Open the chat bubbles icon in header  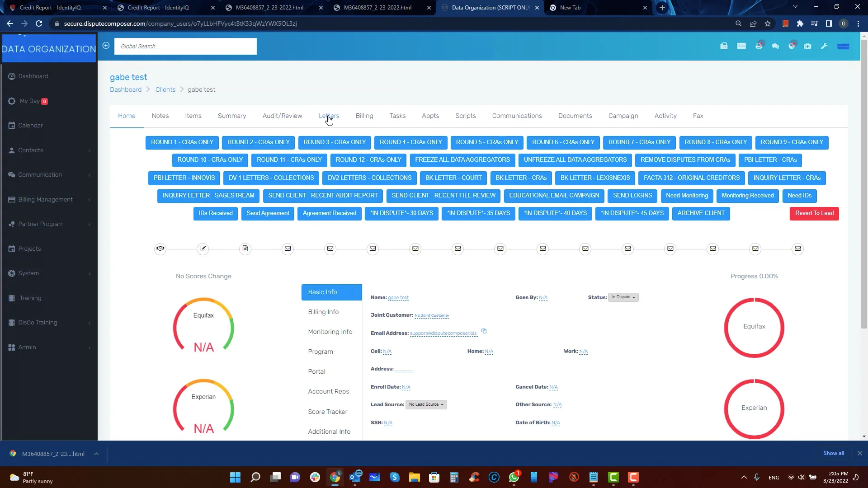(x=775, y=46)
